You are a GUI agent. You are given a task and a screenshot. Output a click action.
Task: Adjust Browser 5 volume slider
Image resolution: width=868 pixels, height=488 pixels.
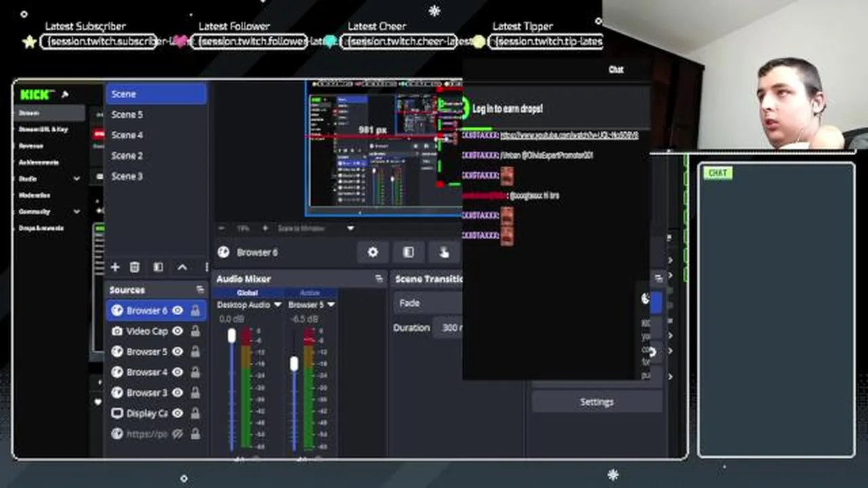pos(294,364)
